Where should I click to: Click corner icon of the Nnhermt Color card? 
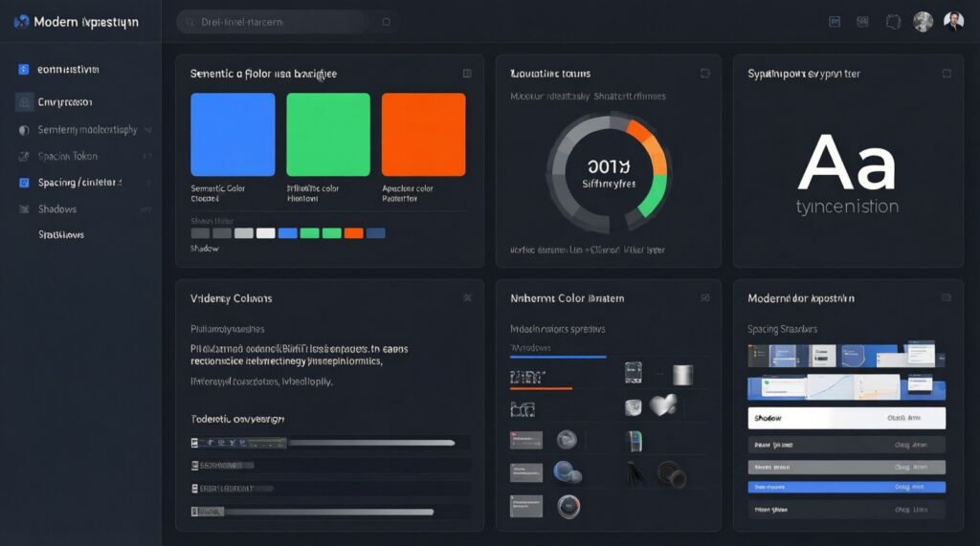(x=705, y=298)
